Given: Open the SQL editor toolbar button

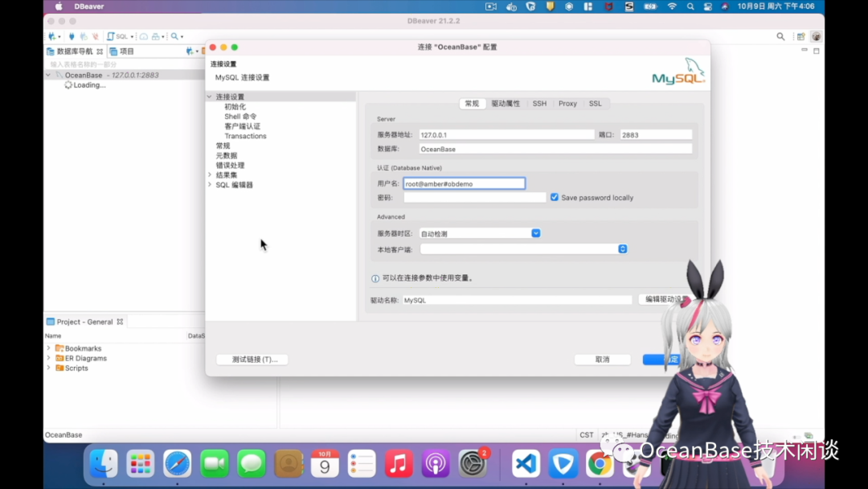Looking at the screenshot, I should 117,36.
